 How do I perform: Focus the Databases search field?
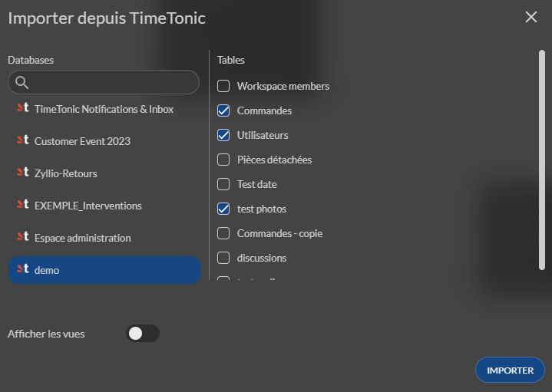coord(104,82)
